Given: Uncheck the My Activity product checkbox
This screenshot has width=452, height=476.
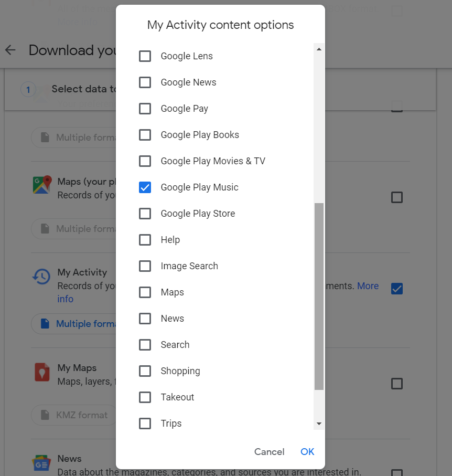Looking at the screenshot, I should pos(397,289).
